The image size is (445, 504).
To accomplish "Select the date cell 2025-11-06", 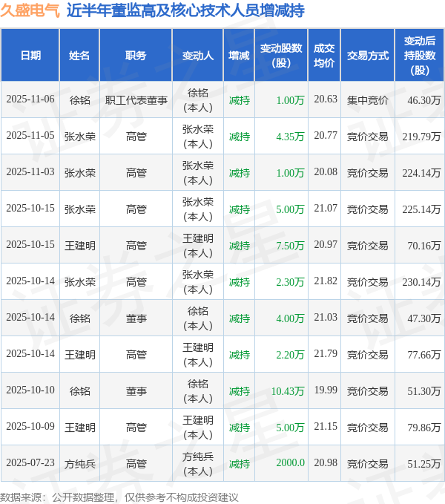I will tap(30, 99).
